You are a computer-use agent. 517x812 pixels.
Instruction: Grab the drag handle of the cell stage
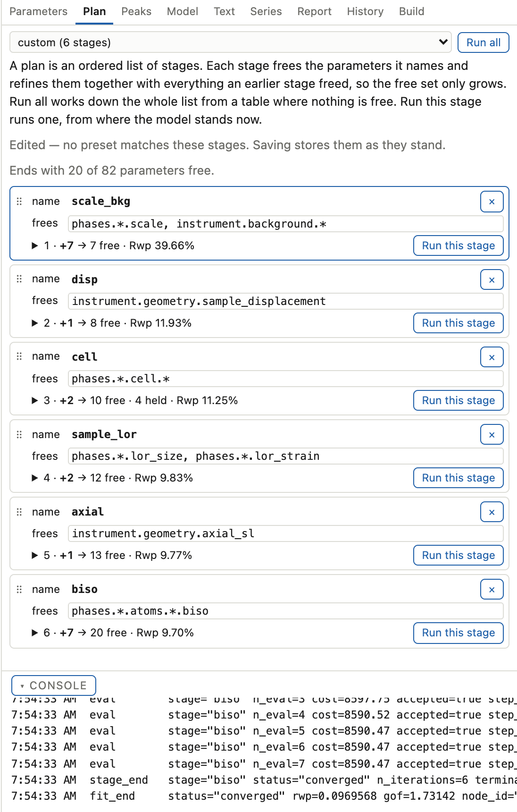pyautogui.click(x=19, y=356)
